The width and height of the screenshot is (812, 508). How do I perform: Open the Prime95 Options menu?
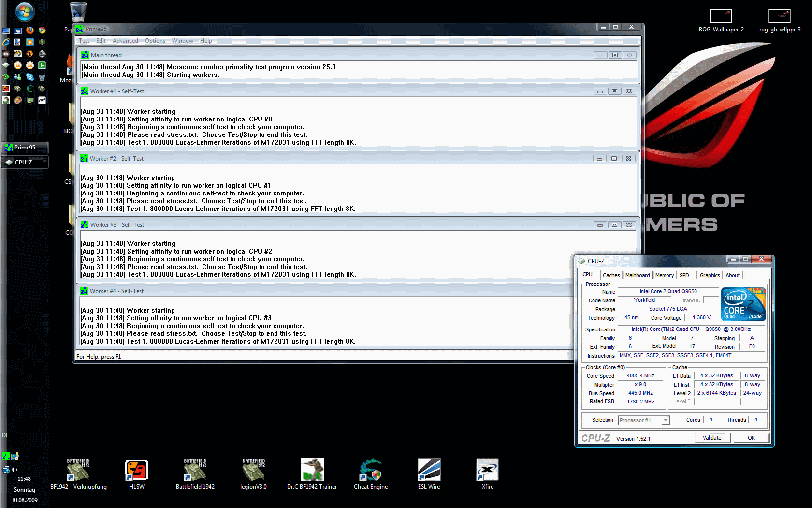pos(155,41)
